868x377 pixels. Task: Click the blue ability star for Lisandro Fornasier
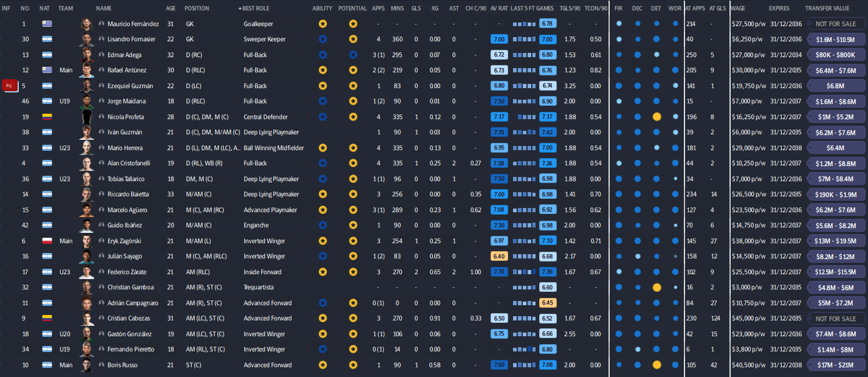[x=323, y=39]
